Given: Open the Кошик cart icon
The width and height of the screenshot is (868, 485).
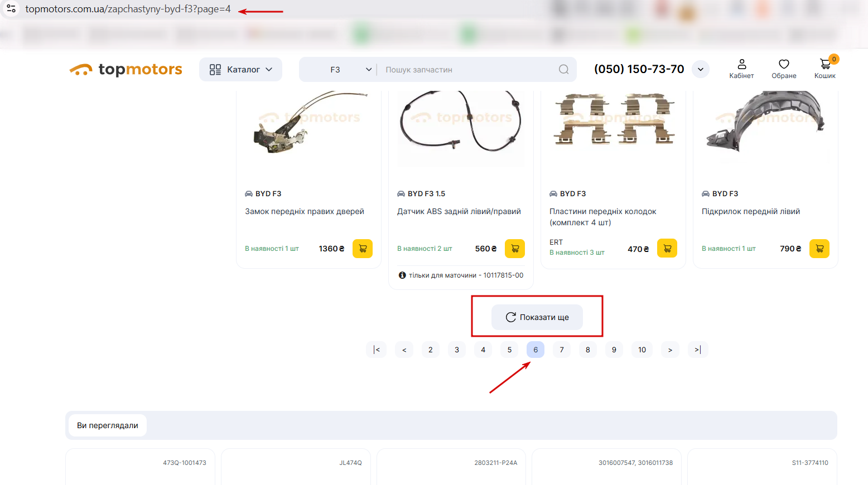Looking at the screenshot, I should [825, 69].
